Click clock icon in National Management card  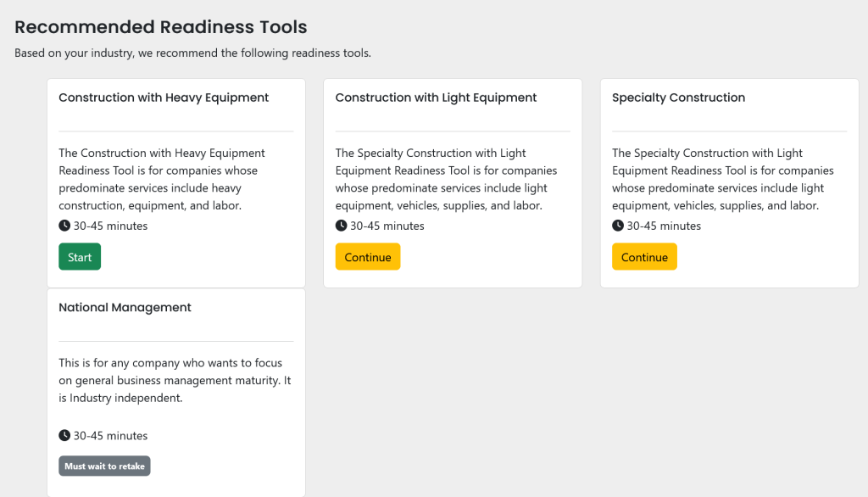(64, 435)
